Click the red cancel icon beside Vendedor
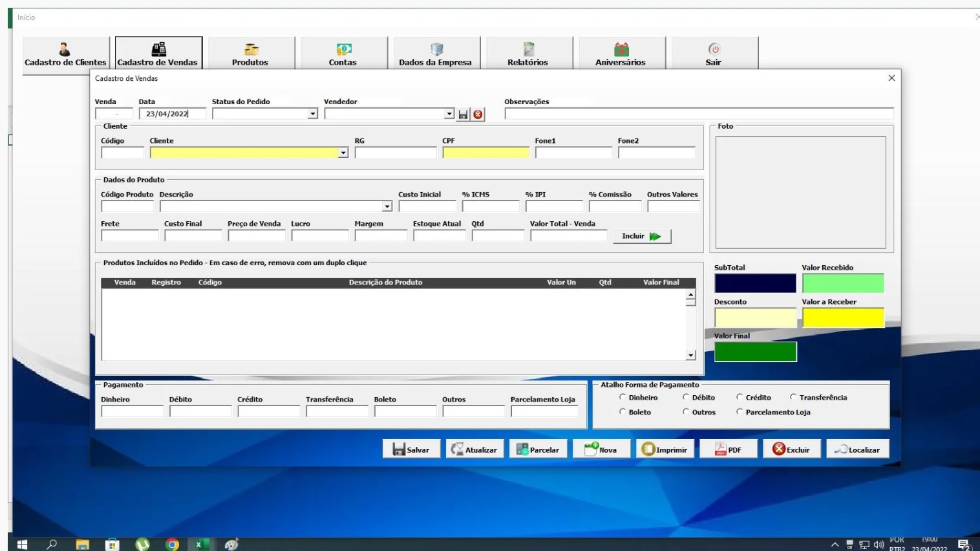 coord(478,114)
